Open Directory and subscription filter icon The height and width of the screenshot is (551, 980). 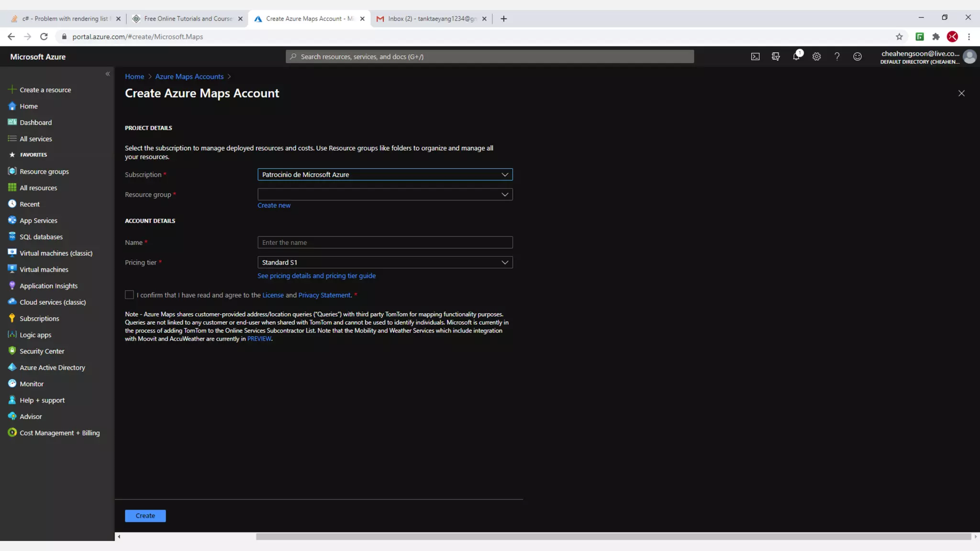tap(776, 56)
